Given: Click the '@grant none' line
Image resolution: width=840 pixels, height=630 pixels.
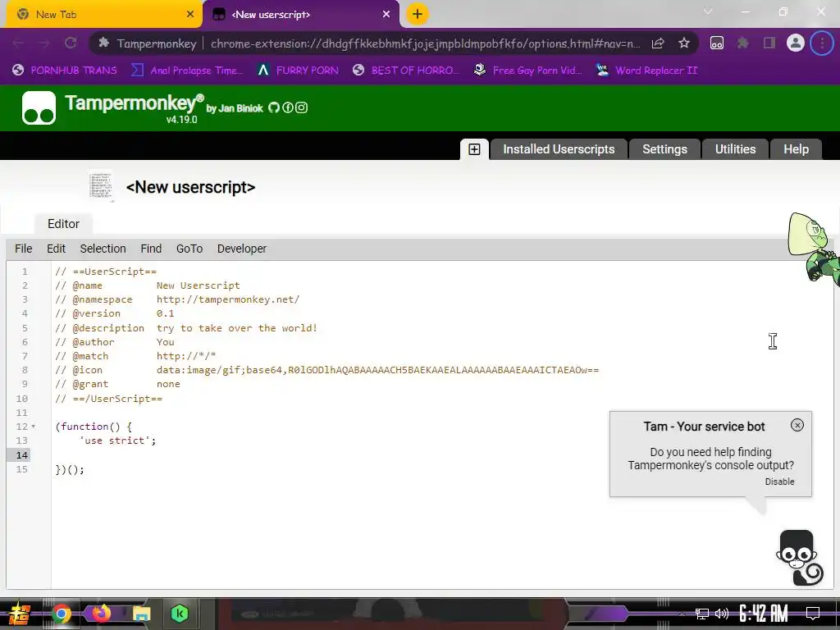Looking at the screenshot, I should pos(117,384).
